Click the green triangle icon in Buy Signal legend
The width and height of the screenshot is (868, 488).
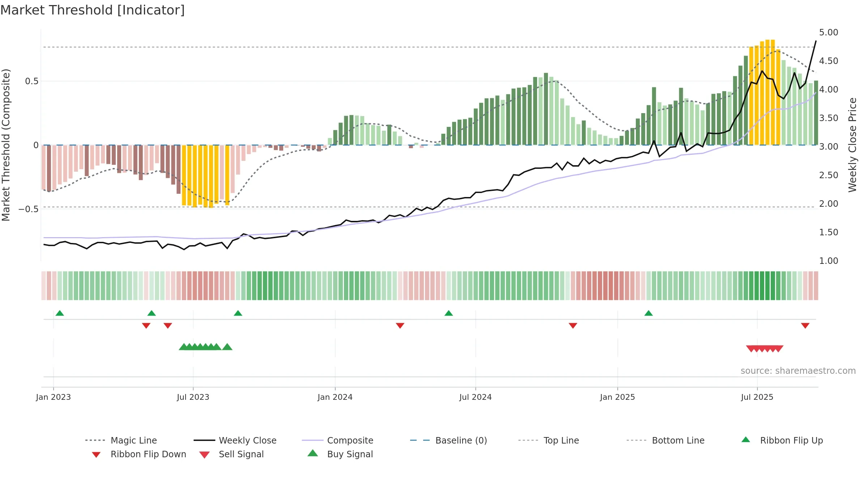[313, 453]
